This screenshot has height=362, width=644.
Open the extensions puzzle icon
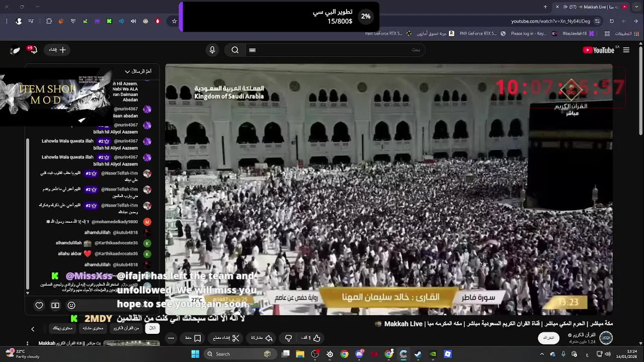(x=49, y=21)
